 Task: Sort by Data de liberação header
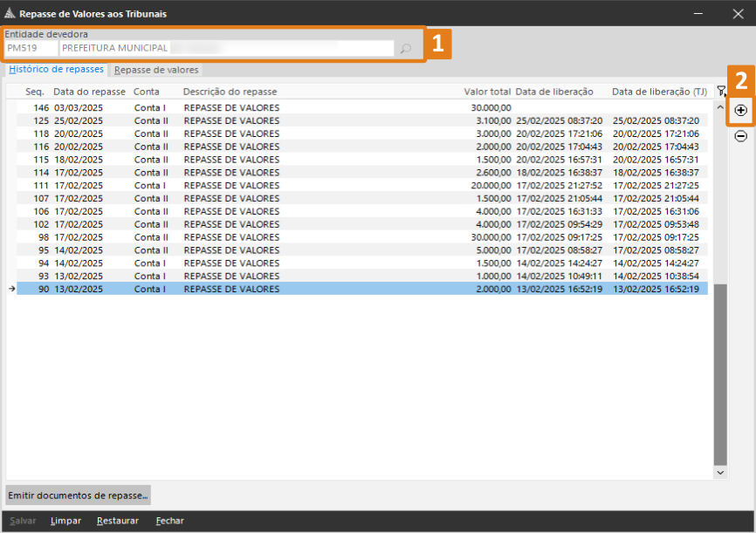click(554, 92)
